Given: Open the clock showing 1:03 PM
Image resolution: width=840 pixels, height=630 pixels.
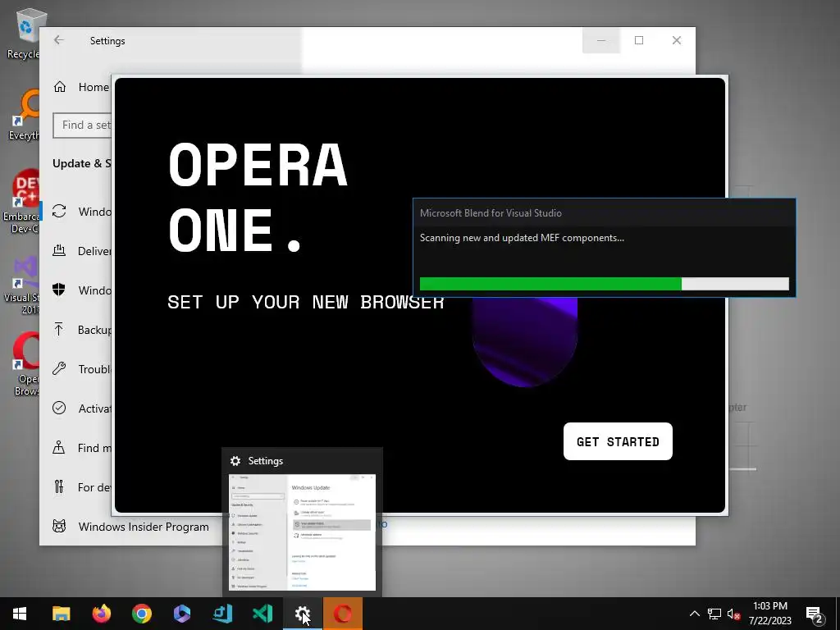Looking at the screenshot, I should [769, 614].
